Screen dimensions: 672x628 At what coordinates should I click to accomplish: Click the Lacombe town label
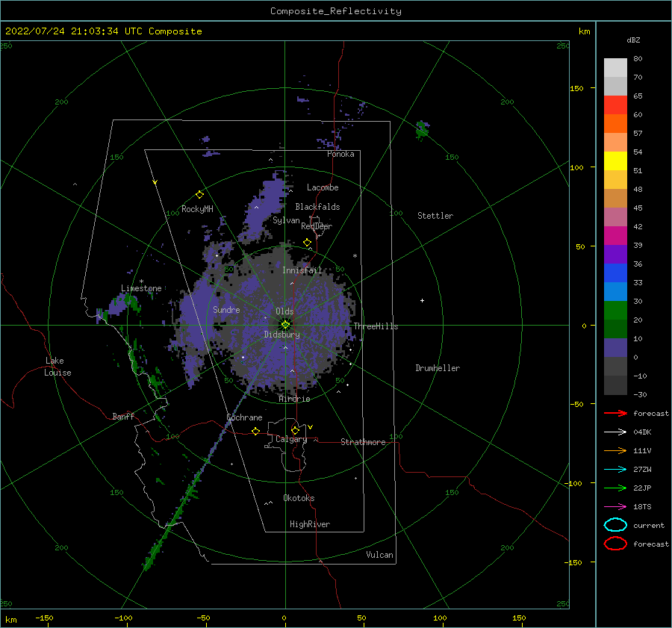tap(323, 187)
